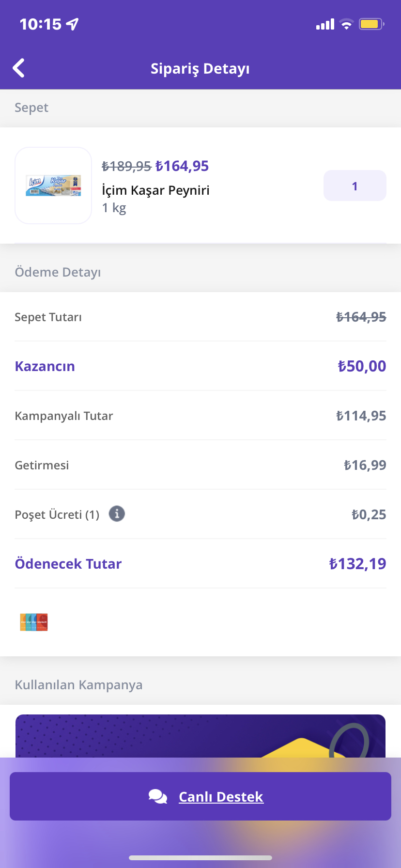This screenshot has width=401, height=868.
Task: Tap the Poşet Ücreti info icon
Action: 117,513
